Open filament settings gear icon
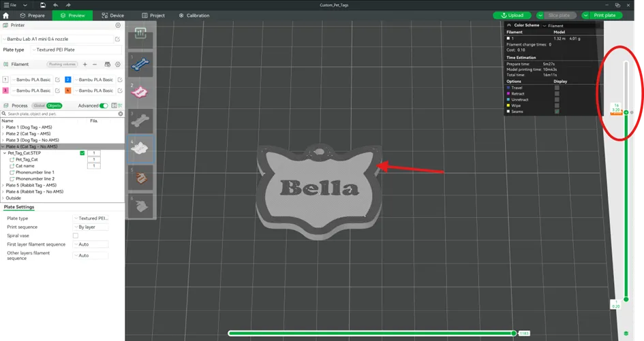 (x=118, y=65)
